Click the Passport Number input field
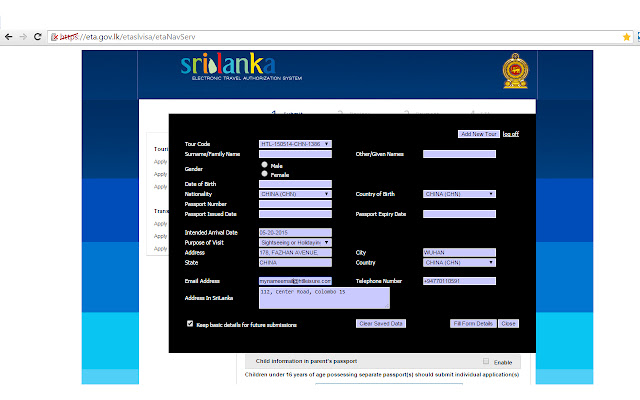Viewport: 640px width, 400px height. 295,204
